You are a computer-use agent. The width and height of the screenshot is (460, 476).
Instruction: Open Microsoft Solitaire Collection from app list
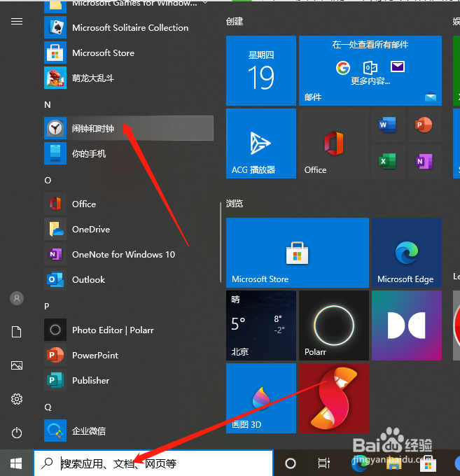coord(129,27)
